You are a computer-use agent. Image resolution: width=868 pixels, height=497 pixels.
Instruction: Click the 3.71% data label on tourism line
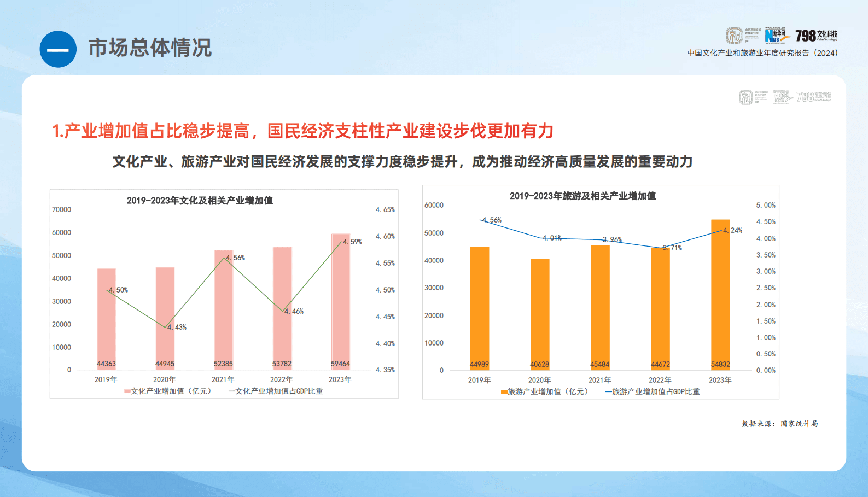672,248
